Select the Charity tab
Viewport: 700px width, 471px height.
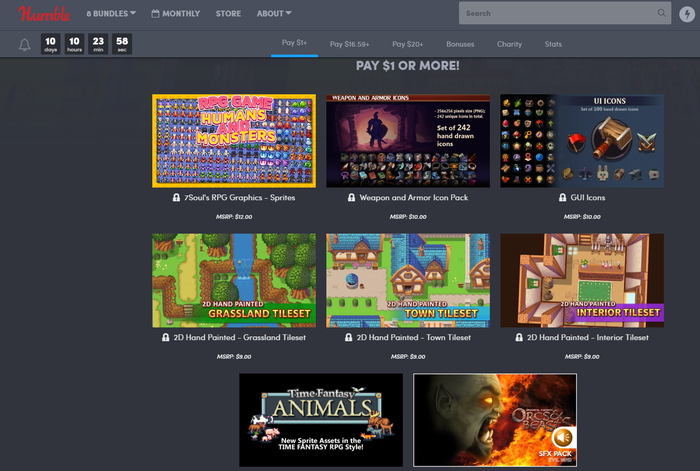pyautogui.click(x=509, y=44)
